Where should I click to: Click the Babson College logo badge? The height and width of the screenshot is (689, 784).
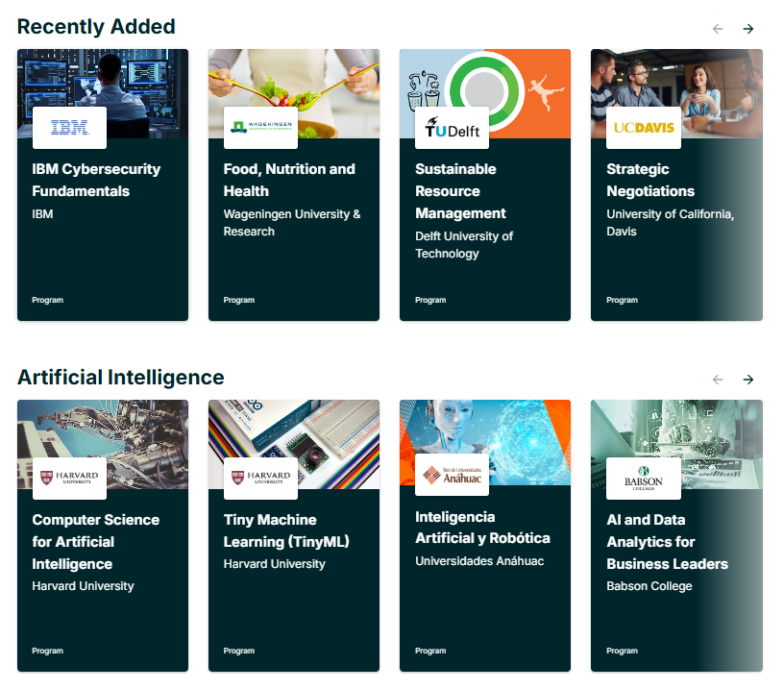pyautogui.click(x=643, y=478)
